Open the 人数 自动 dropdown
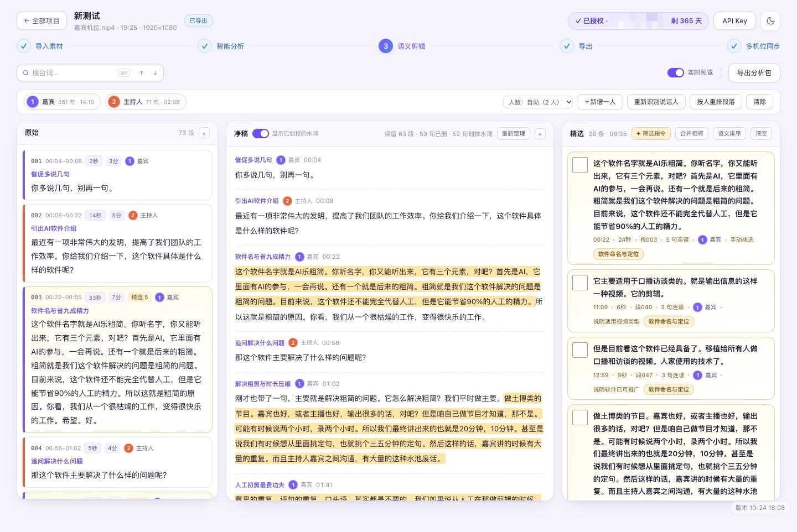This screenshot has width=797, height=532. click(538, 102)
